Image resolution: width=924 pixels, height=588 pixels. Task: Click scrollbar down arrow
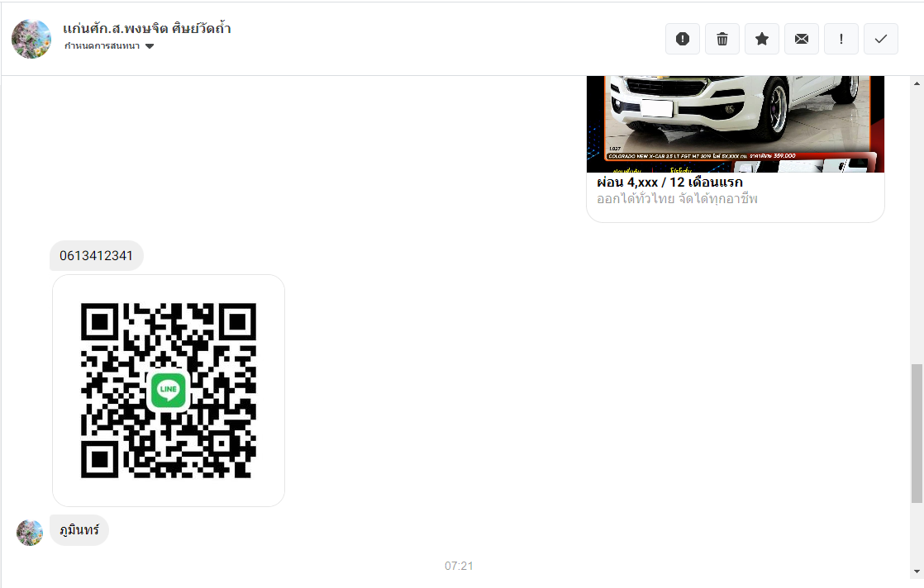[x=917, y=571]
